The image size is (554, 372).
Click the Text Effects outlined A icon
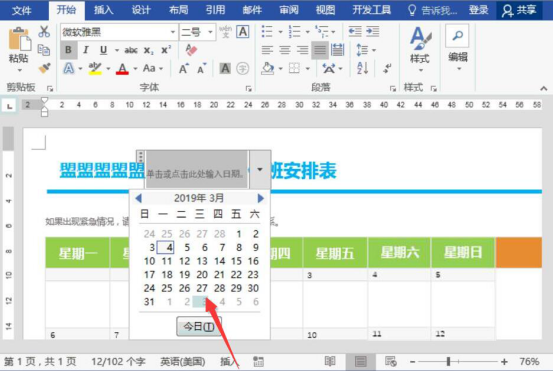click(69, 68)
